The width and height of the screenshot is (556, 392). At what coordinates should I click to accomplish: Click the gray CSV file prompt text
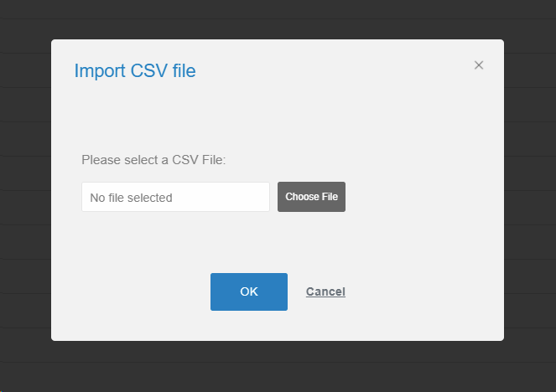pyautogui.click(x=153, y=159)
